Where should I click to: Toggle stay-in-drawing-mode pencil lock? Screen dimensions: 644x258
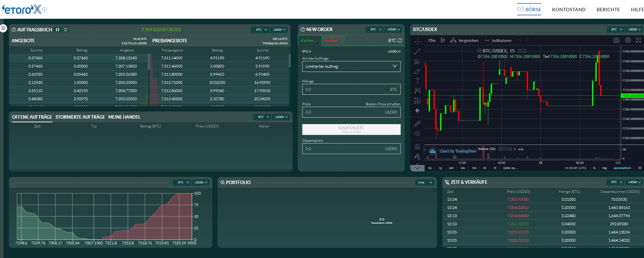click(x=417, y=156)
